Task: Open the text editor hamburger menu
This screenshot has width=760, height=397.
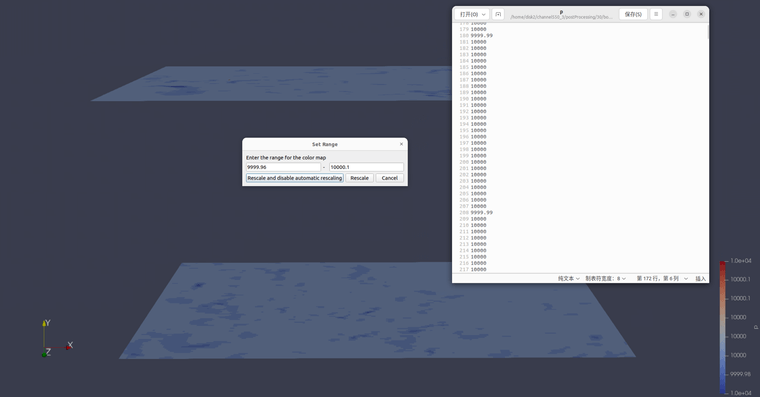Action: coord(656,14)
